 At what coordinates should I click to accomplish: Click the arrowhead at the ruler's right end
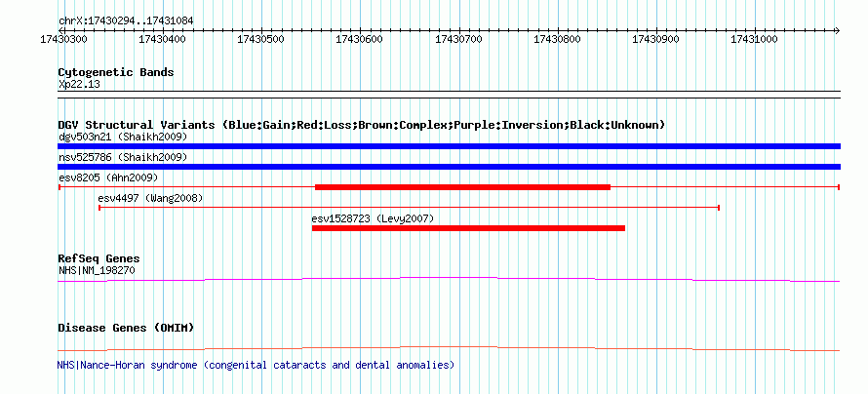click(x=837, y=30)
